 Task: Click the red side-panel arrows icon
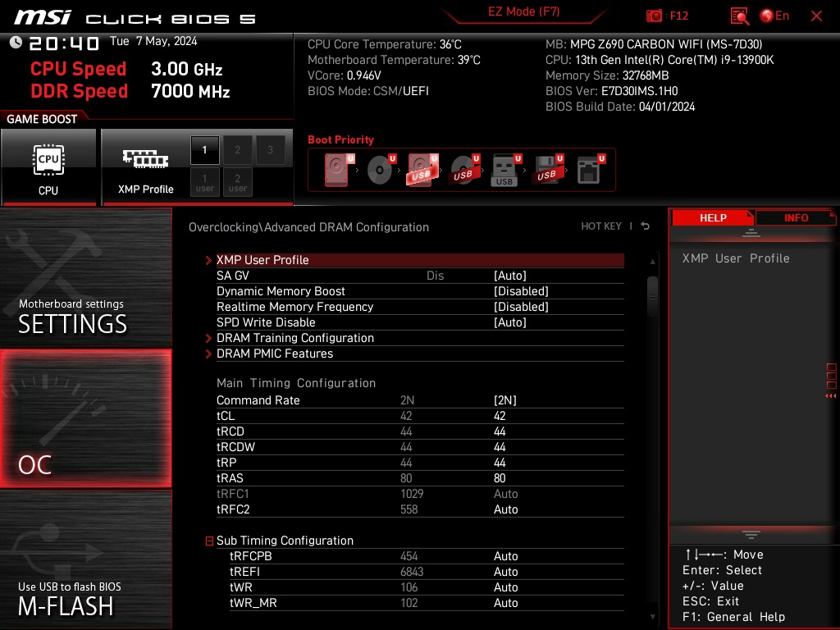(x=831, y=396)
